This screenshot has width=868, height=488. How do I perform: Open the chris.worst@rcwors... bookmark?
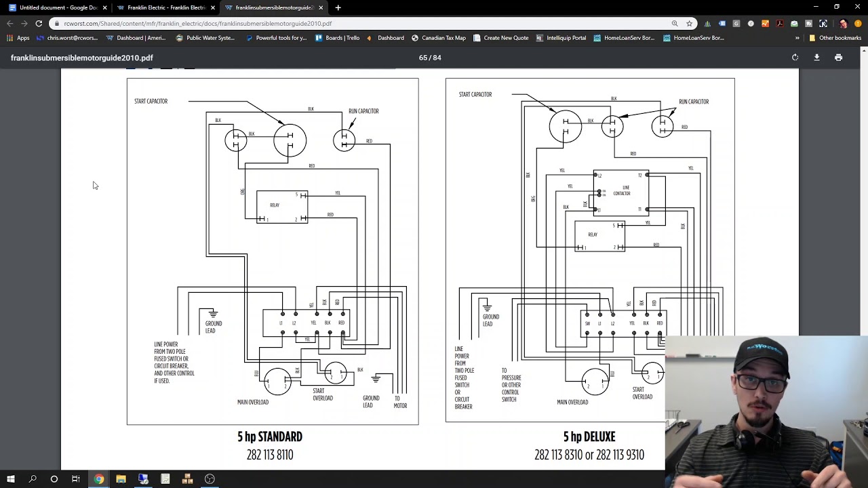66,38
